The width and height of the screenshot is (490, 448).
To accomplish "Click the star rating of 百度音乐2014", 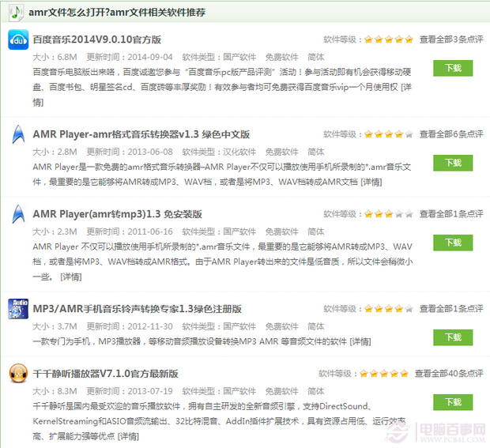I will (x=389, y=40).
